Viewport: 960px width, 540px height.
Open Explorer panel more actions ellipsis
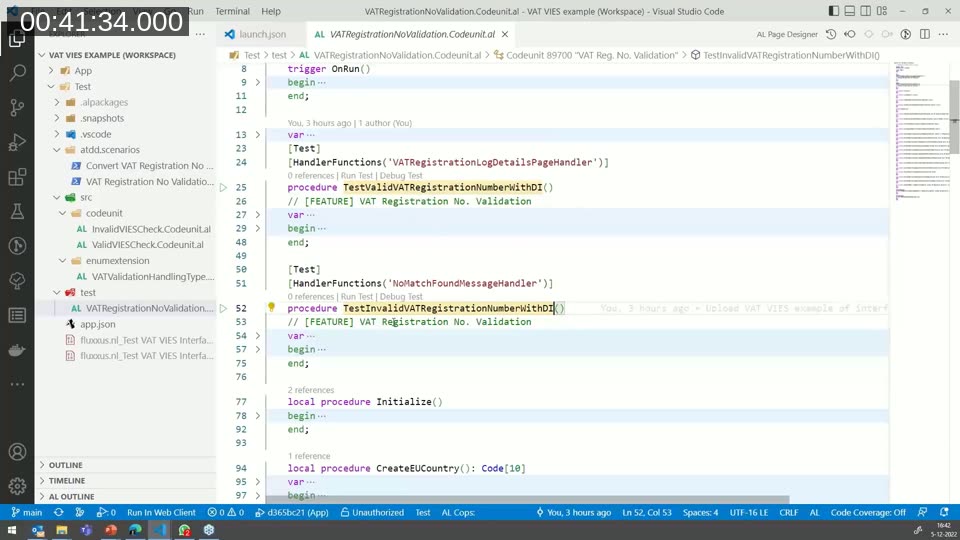200,34
